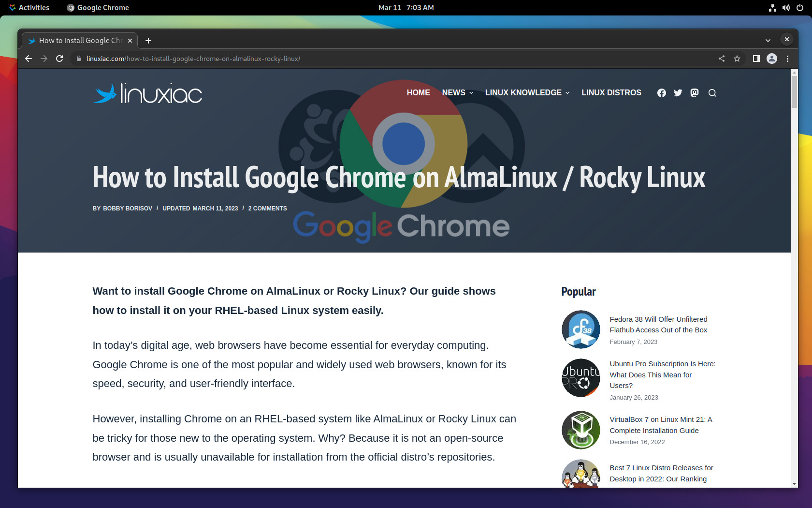Reload the current page
812x508 pixels.
click(59, 59)
